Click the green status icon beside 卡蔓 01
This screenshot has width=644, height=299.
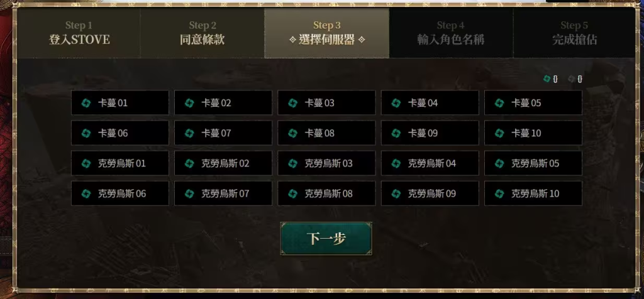coord(86,103)
